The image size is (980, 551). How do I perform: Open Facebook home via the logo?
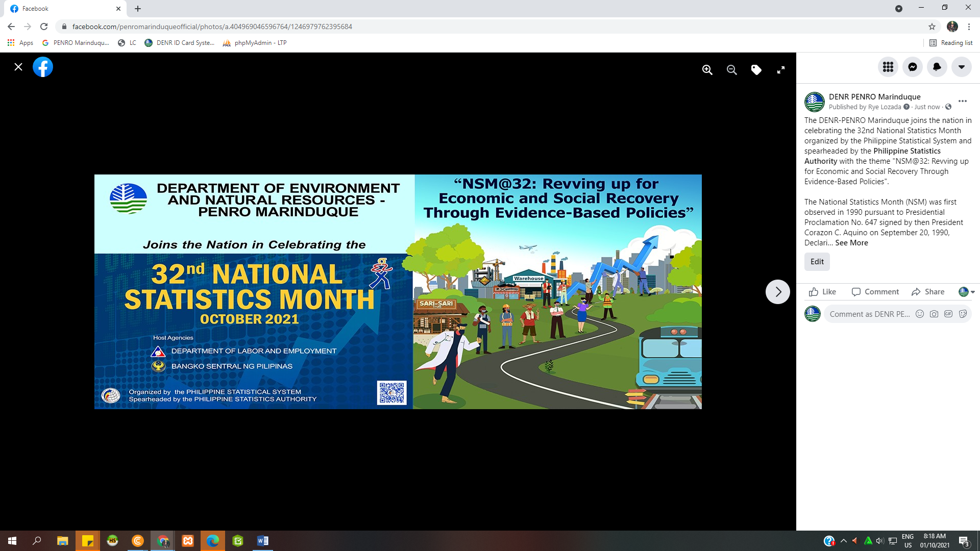[x=43, y=67]
